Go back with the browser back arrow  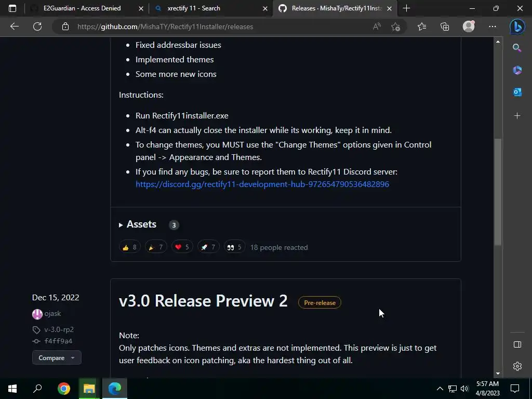14,26
